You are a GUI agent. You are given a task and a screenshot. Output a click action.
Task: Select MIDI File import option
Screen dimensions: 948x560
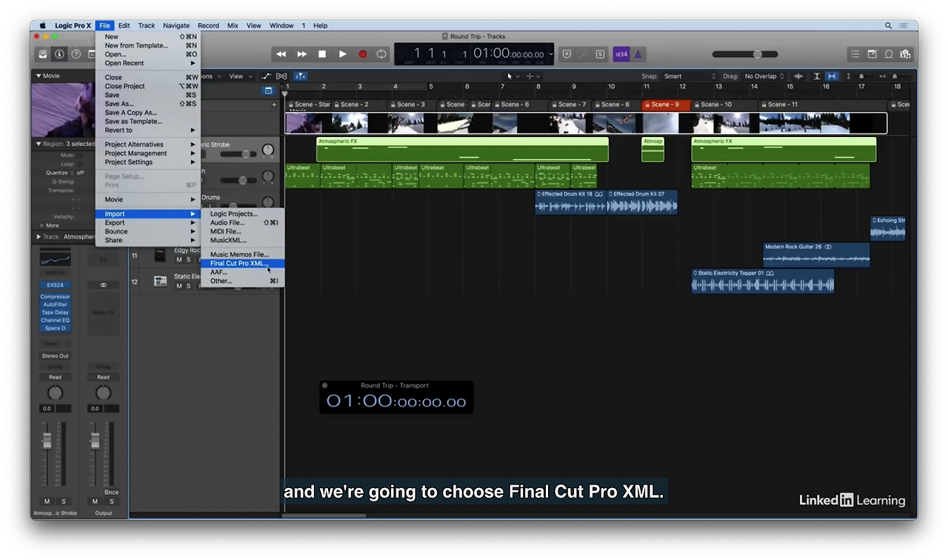[242, 231]
